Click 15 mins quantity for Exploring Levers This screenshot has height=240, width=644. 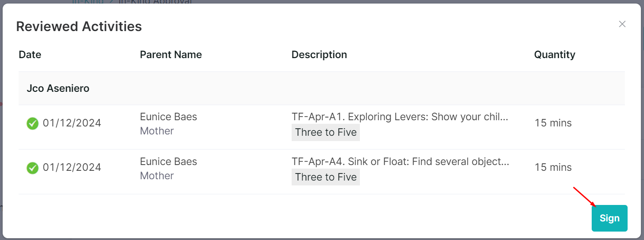[553, 123]
